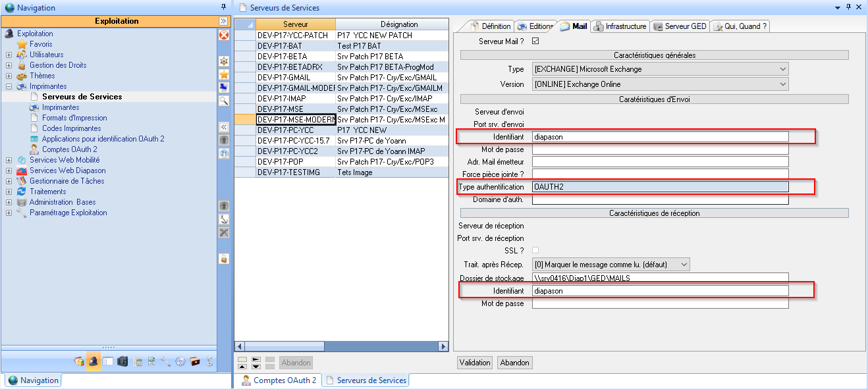Image resolution: width=868 pixels, height=389 pixels.
Task: Click the Abandon button next to Validation
Action: (514, 363)
